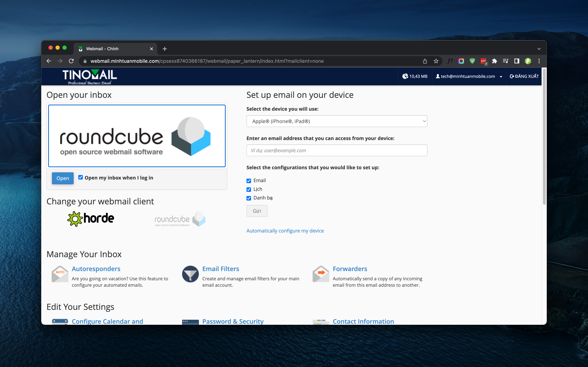Image resolution: width=588 pixels, height=367 pixels.
Task: Expand the Chrome tab search chevron
Action: click(539, 49)
